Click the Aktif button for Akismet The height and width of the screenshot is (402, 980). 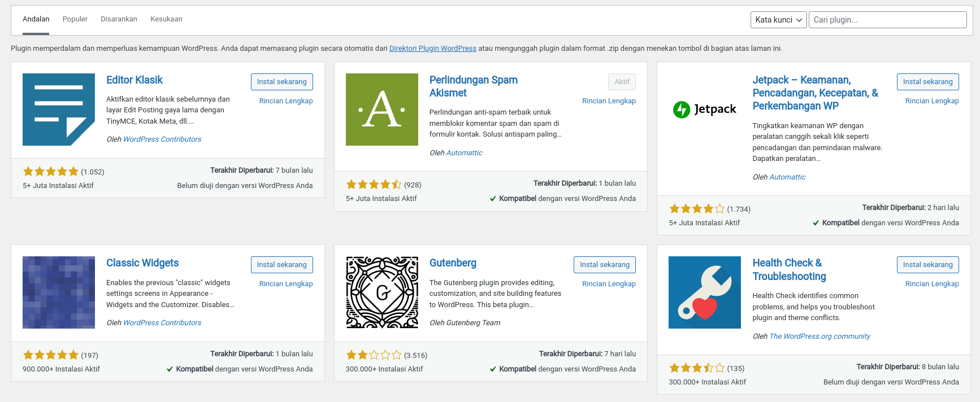click(622, 82)
